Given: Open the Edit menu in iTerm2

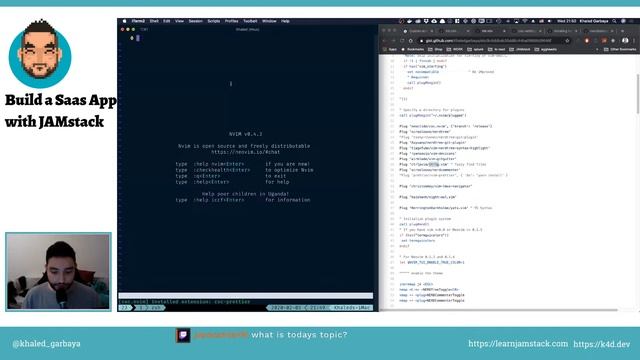Looking at the screenshot, I should [x=167, y=21].
